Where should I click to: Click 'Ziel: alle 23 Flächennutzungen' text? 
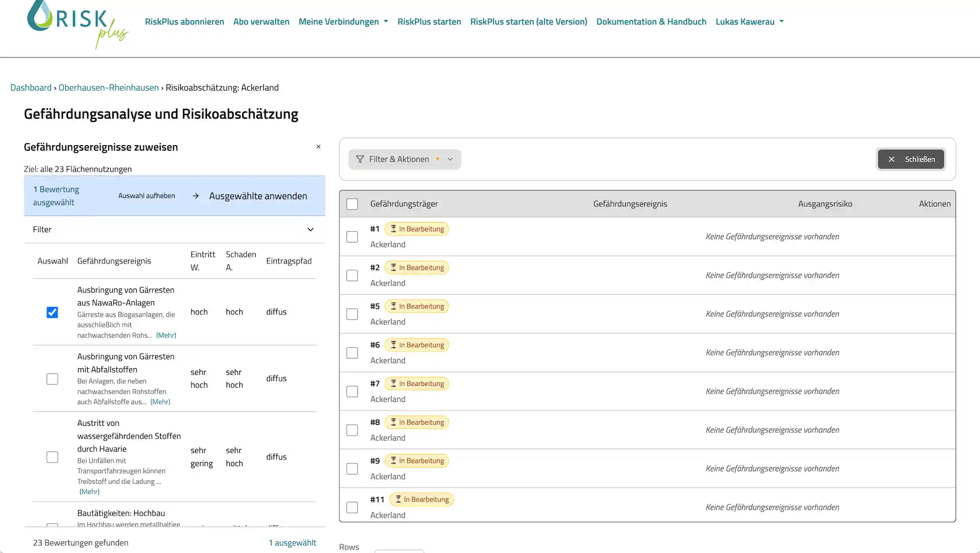[x=78, y=169]
